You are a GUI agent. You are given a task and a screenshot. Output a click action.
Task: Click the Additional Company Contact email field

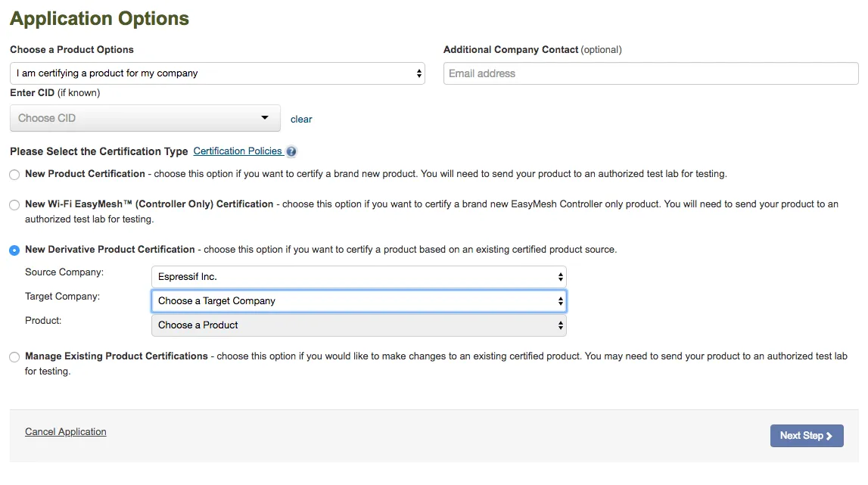click(650, 73)
